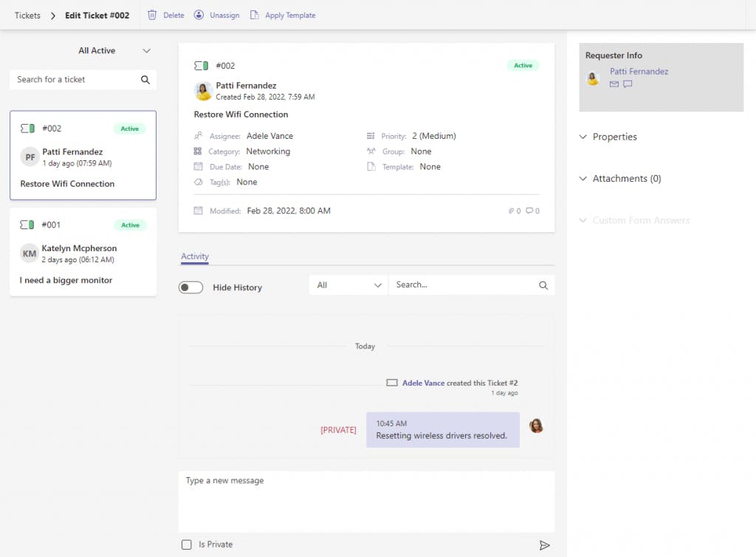Viewport: 756px width, 557px height.
Task: Click the Networking category value
Action: [x=268, y=151]
